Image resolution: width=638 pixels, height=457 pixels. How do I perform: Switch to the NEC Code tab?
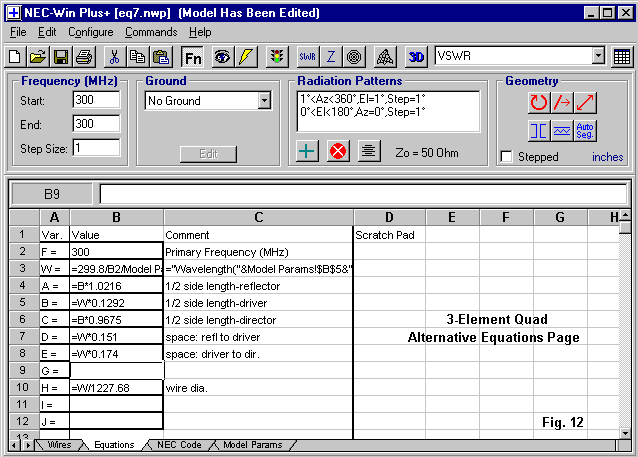coord(179,445)
